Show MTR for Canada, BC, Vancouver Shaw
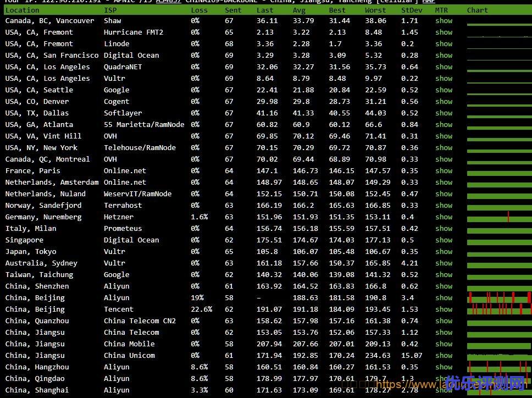532x398 pixels. pos(444,21)
